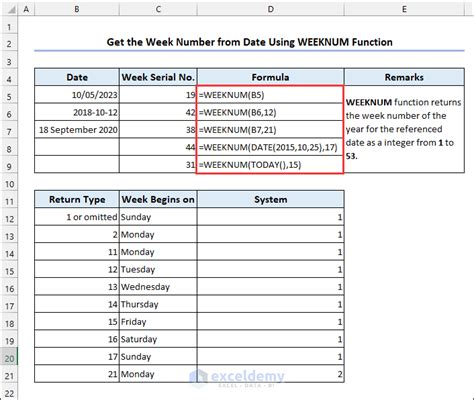This screenshot has width=474, height=400.
Task: Click the 'Saturday' cell
Action: tap(158, 339)
